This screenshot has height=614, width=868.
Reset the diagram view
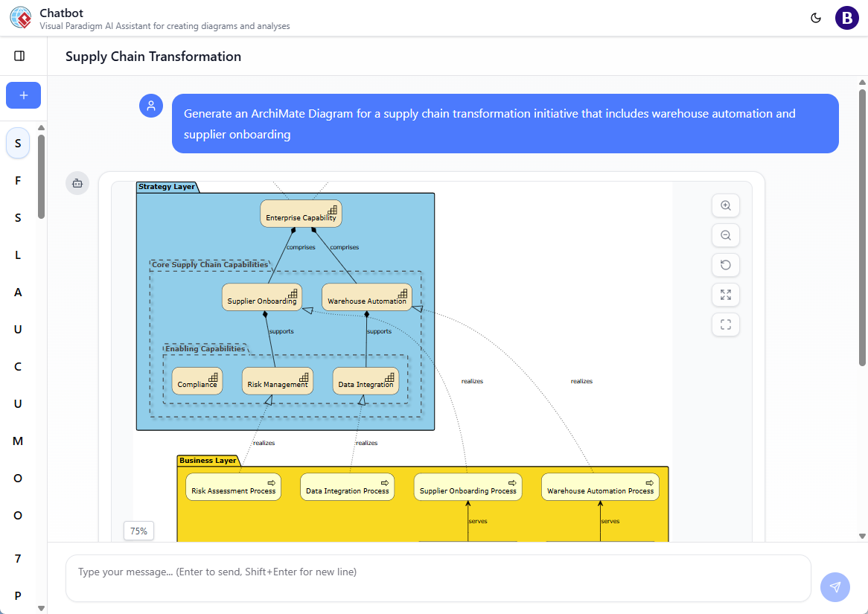726,265
